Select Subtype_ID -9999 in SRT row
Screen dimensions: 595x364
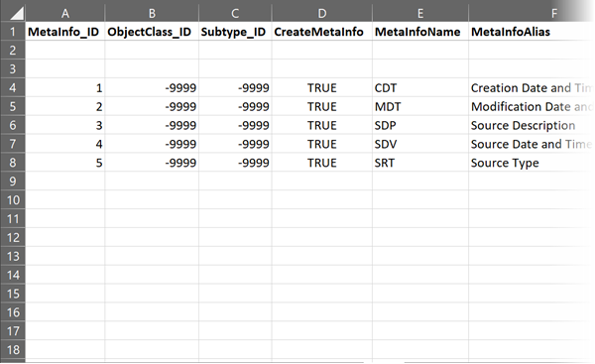[x=235, y=163]
